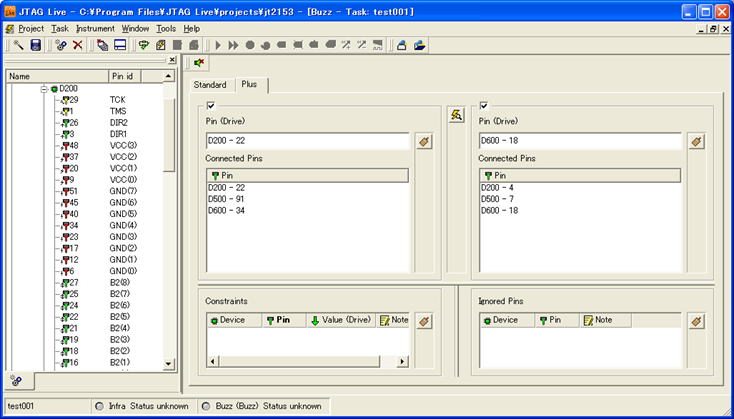This screenshot has height=419, width=734.
Task: Click the pin tree scroll down arrow
Action: 169,364
